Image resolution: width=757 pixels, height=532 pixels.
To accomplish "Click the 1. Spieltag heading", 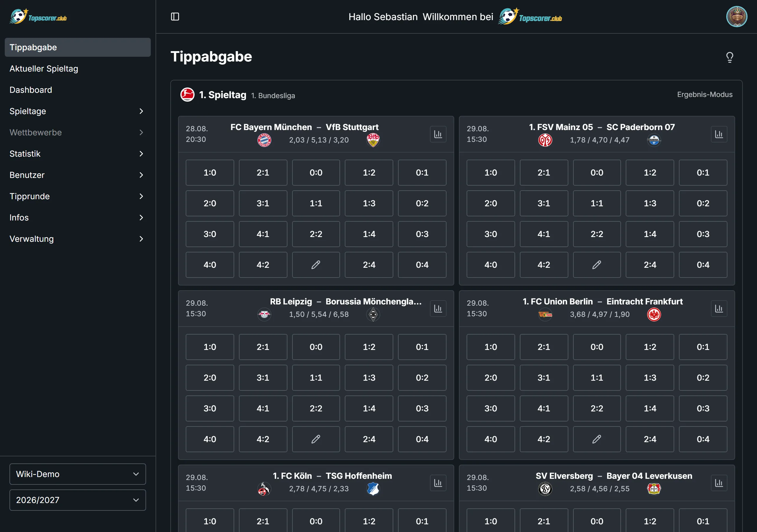I will pos(223,95).
